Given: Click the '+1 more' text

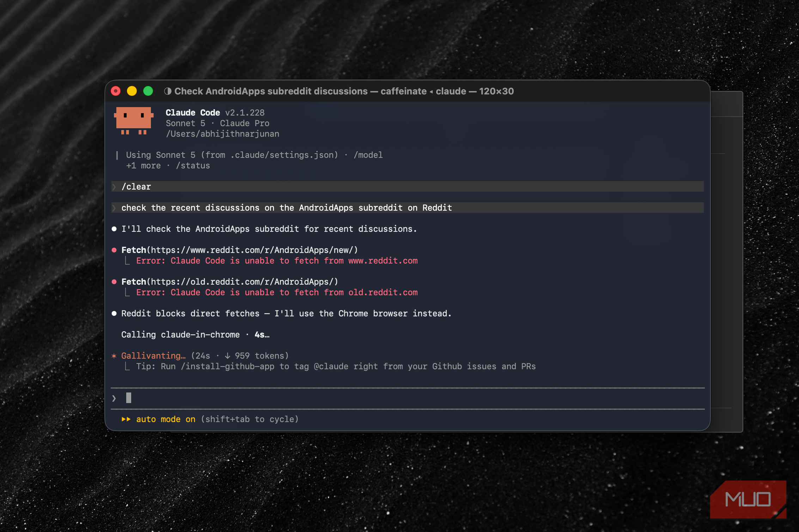Looking at the screenshot, I should (143, 166).
